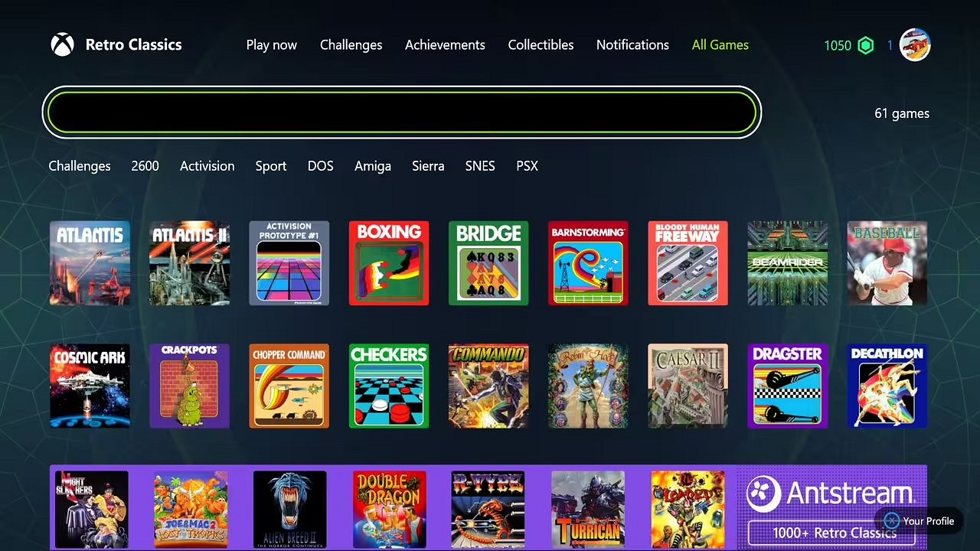The image size is (980, 551).
Task: Click the Xbox logo icon
Action: click(x=63, y=44)
